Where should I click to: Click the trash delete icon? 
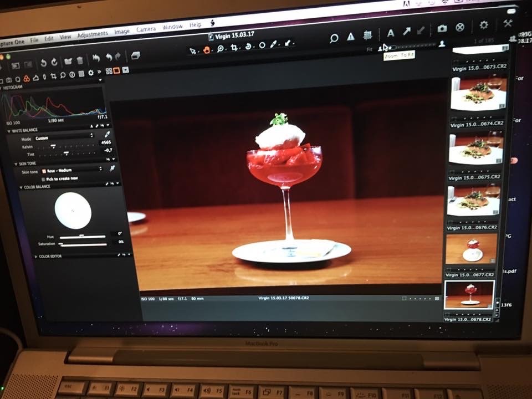pyautogui.click(x=80, y=60)
